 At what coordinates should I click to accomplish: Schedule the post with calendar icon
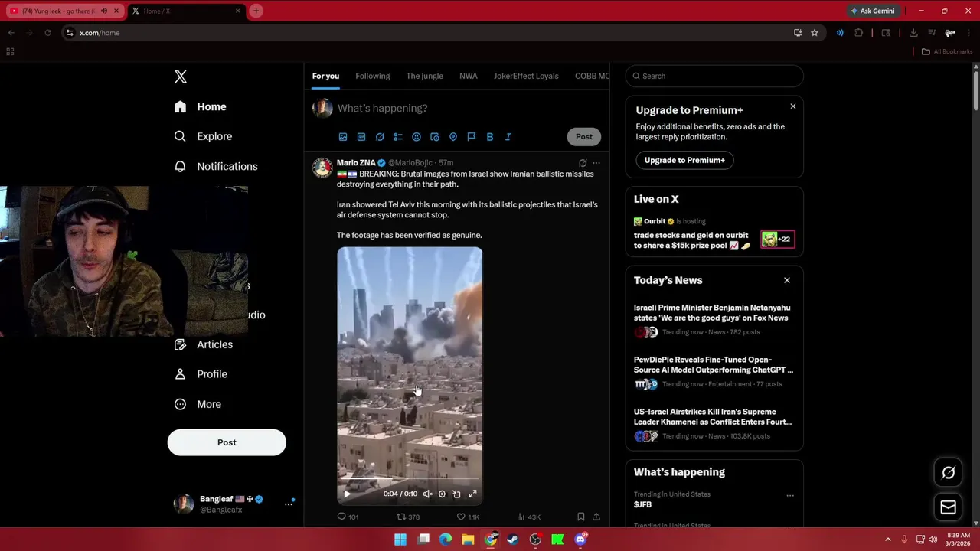[435, 137]
